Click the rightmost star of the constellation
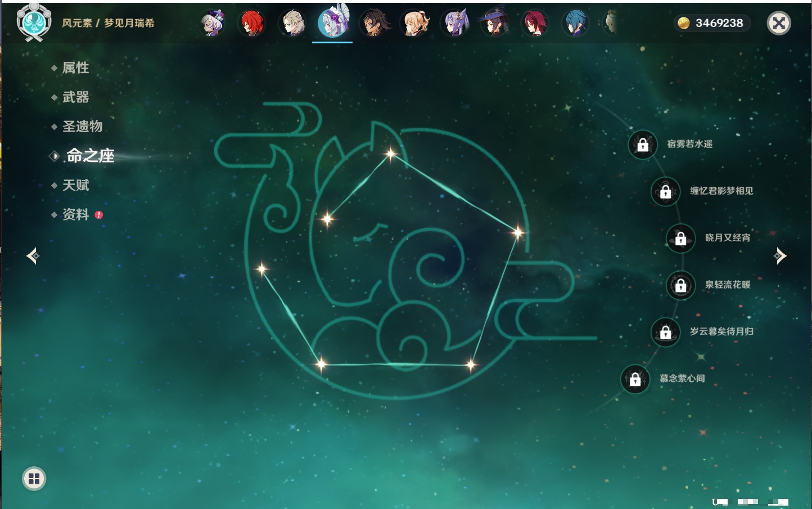Screen dimensions: 812x509 (518, 232)
